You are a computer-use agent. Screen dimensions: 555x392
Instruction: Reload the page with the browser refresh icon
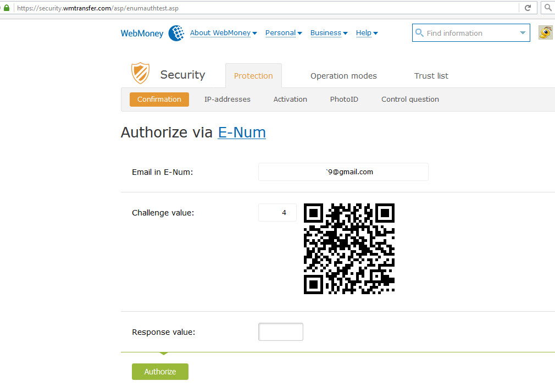coord(528,8)
